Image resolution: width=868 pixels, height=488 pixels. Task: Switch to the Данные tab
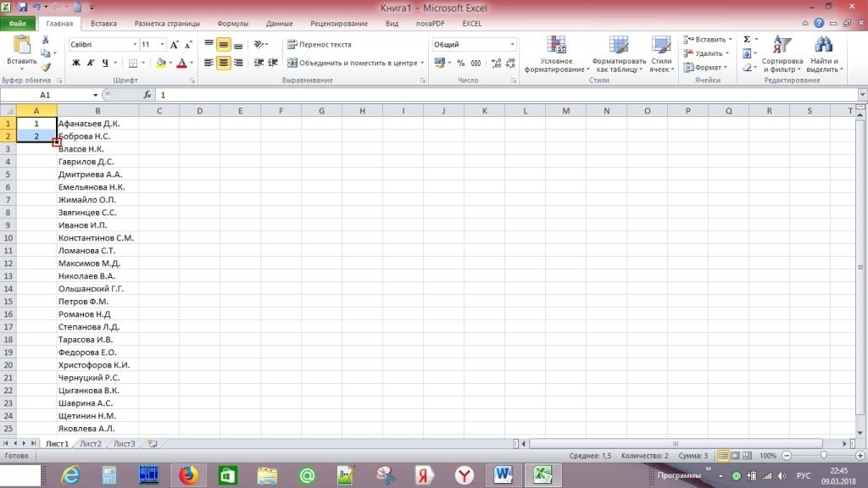[x=279, y=24]
